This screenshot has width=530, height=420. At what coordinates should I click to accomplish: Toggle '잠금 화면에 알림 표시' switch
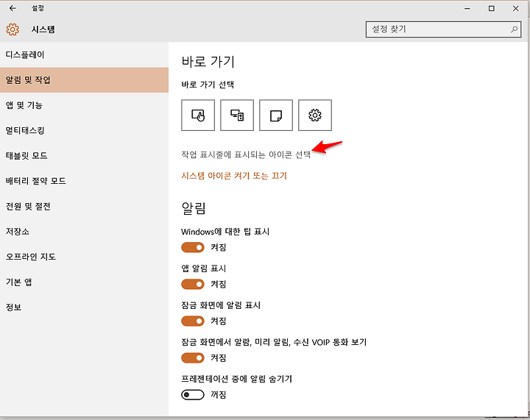coord(193,321)
